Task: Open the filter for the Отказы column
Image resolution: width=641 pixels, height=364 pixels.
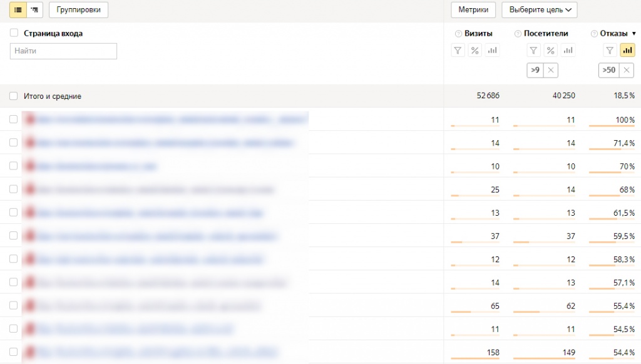Action: pyautogui.click(x=610, y=51)
